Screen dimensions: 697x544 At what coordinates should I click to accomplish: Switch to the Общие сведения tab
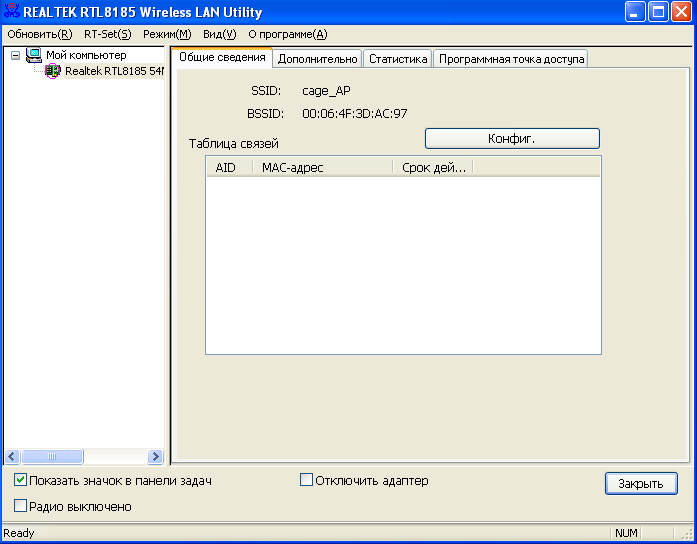point(222,57)
